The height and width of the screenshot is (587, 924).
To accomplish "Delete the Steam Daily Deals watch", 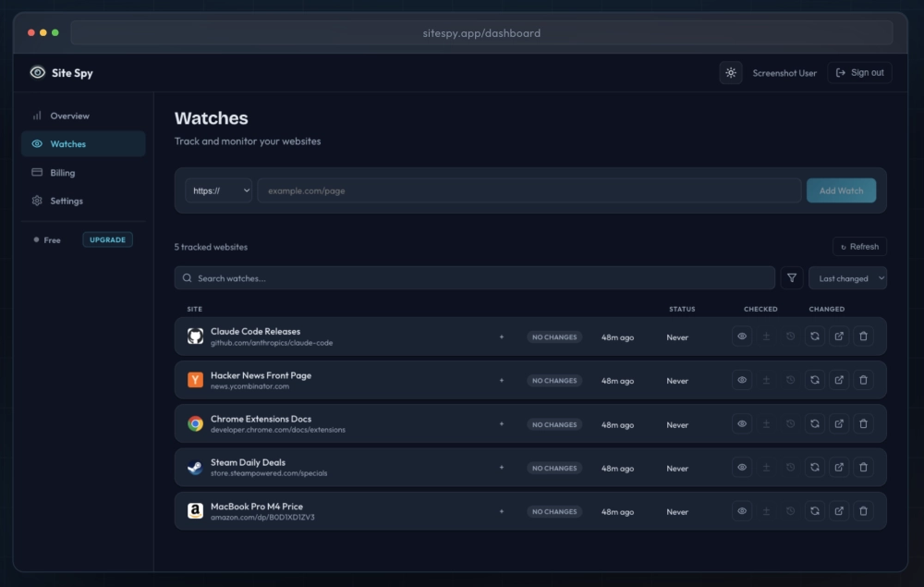I will click(863, 468).
